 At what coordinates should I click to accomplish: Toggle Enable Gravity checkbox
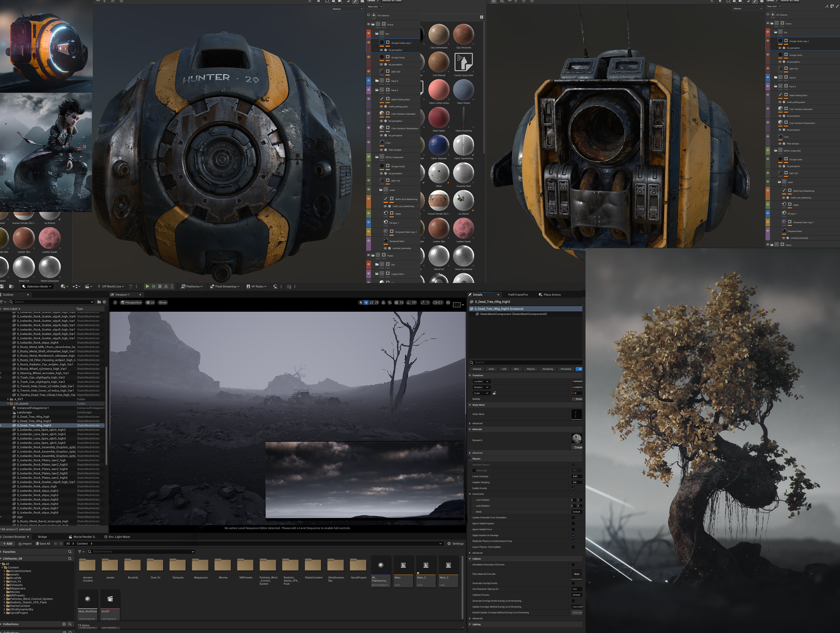573,488
